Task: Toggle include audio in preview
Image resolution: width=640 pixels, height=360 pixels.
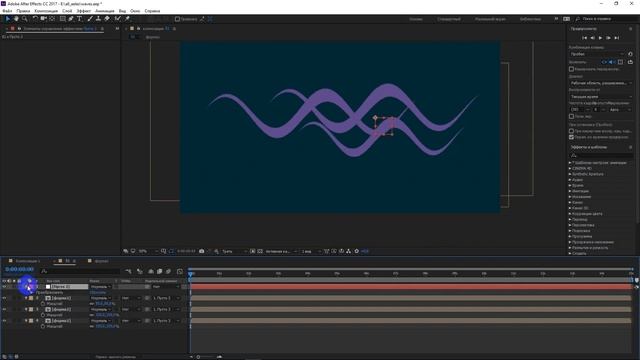Action: 612,62
